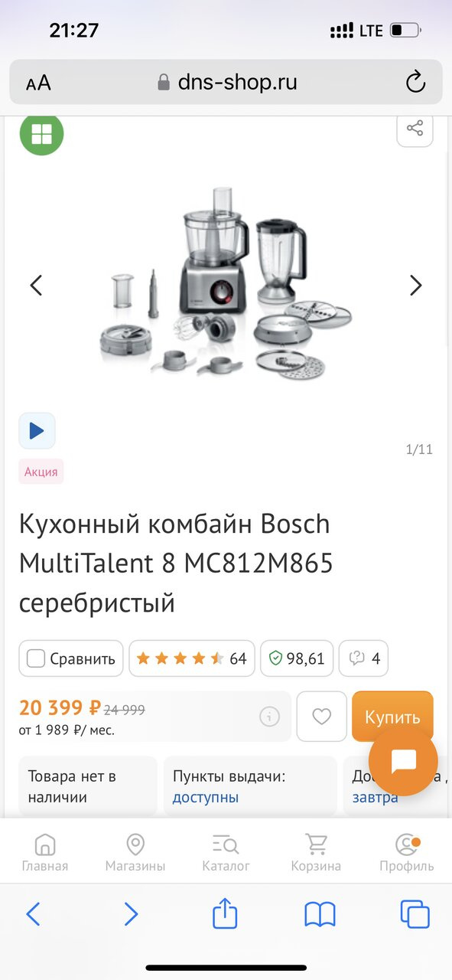Show next product image
The height and width of the screenshot is (980, 452).
[415, 286]
